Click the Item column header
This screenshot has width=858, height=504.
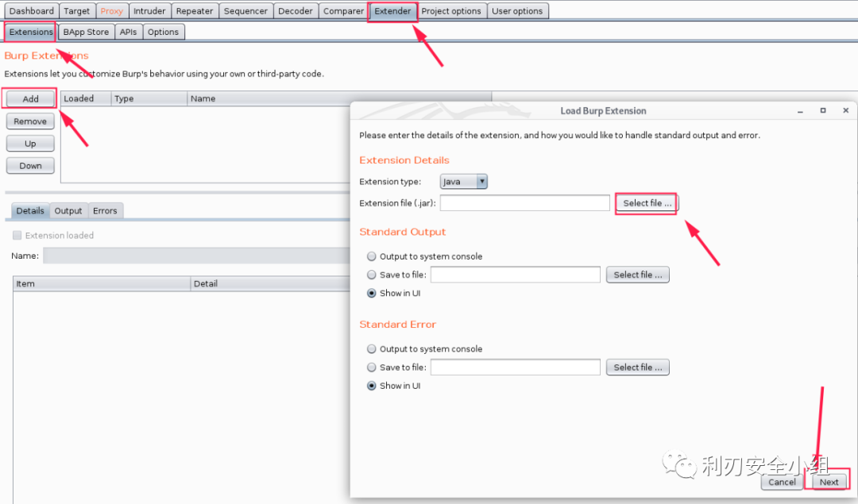point(102,283)
